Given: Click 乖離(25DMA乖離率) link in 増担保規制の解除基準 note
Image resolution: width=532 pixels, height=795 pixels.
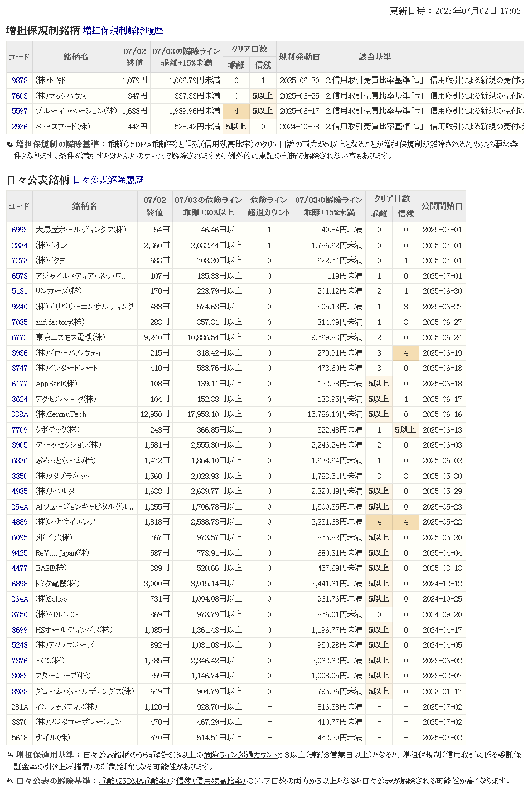Looking at the screenshot, I should (142, 144).
